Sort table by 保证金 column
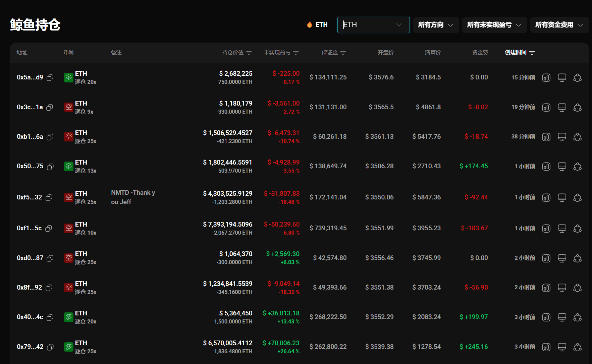 pyautogui.click(x=333, y=53)
